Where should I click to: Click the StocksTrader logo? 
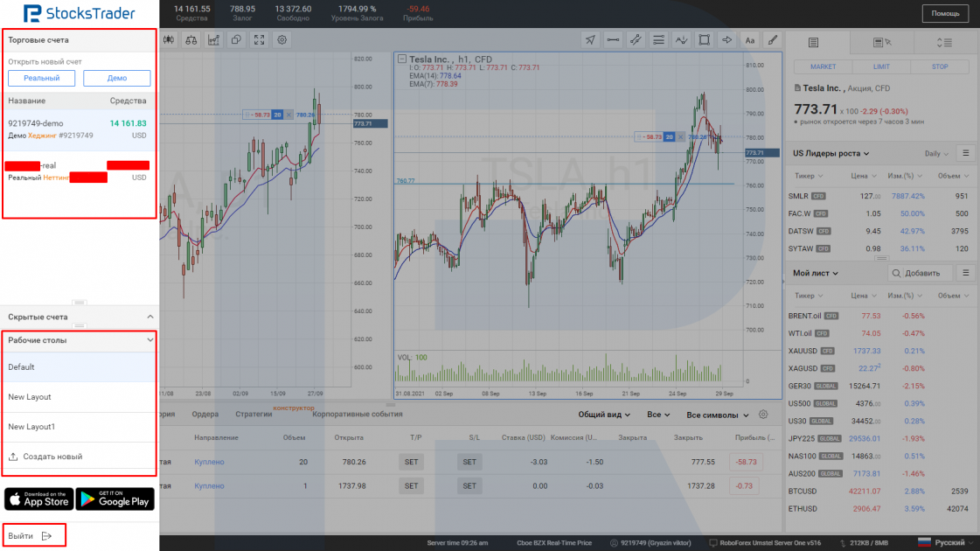[x=79, y=13]
